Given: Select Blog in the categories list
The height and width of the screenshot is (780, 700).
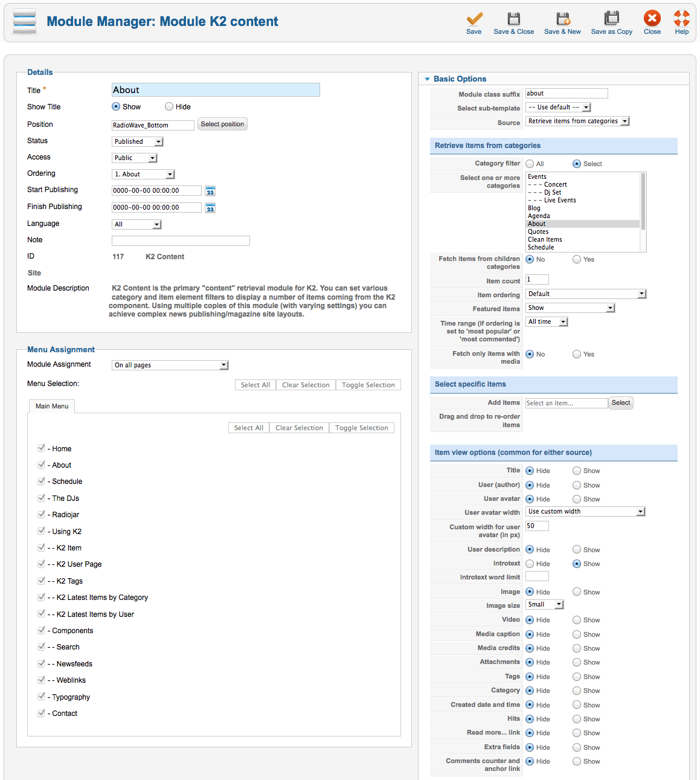Looking at the screenshot, I should pos(534,208).
